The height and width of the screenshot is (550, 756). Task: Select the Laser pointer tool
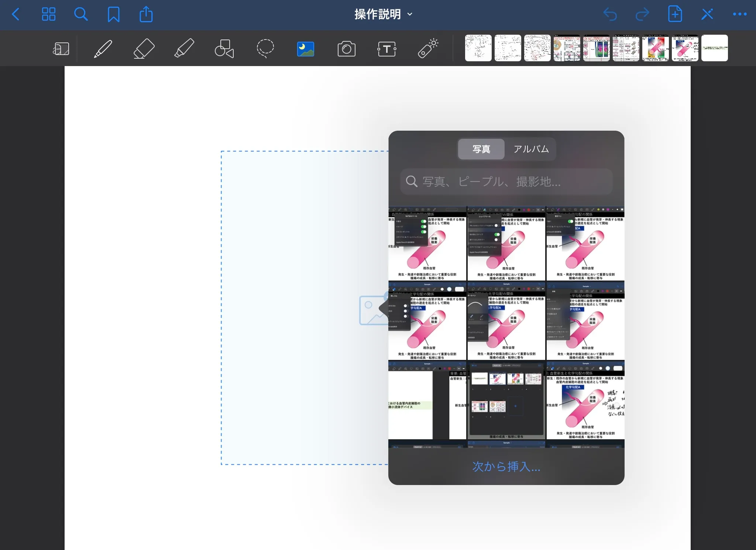pos(427,48)
